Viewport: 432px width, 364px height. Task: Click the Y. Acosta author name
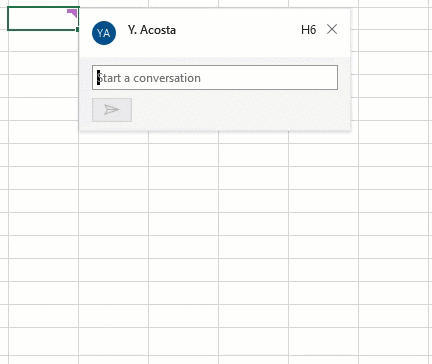point(152,30)
